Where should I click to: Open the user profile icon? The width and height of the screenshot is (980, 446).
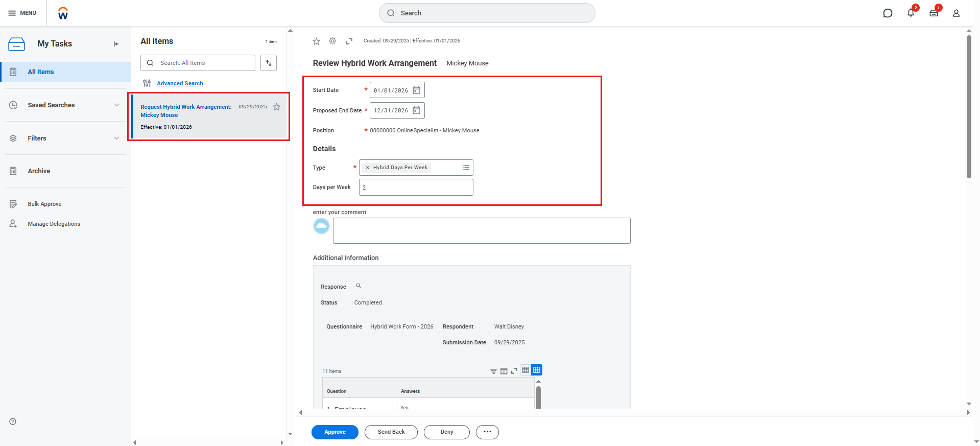(x=956, y=13)
